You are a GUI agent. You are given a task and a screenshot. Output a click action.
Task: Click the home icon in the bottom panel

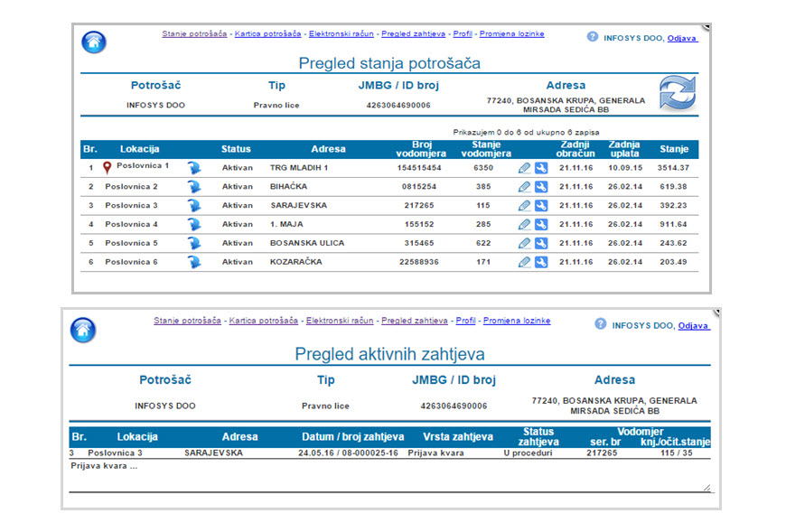pos(83,330)
